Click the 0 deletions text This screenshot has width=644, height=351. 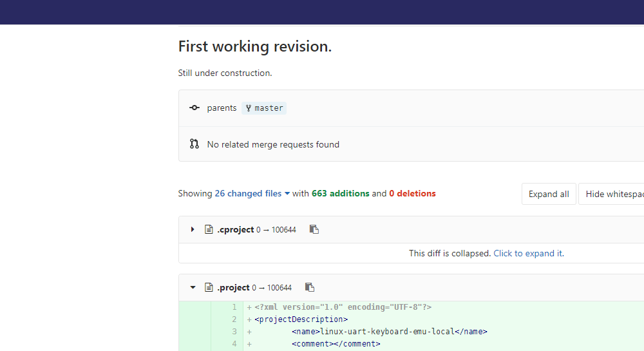pyautogui.click(x=412, y=193)
